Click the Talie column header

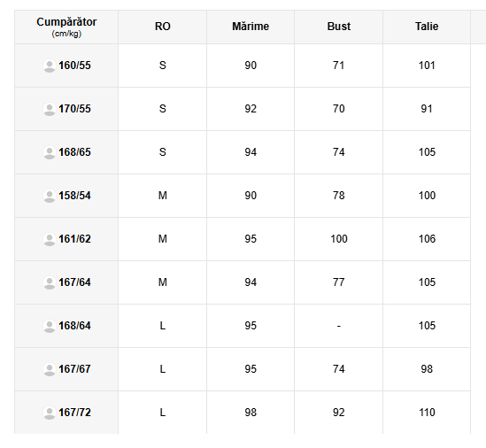click(x=427, y=27)
